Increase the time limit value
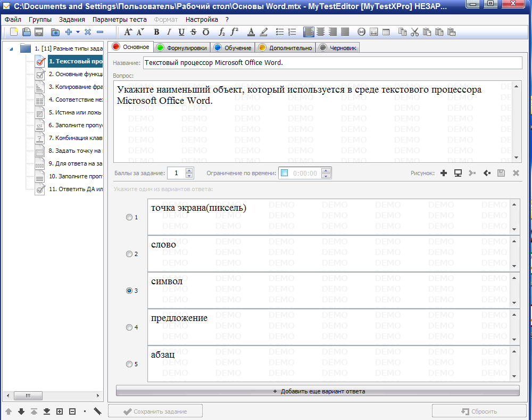This screenshot has width=532, height=420. (326, 170)
